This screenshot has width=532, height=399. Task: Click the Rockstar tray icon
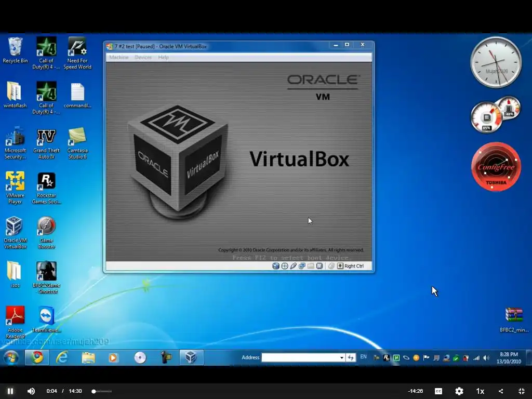[386, 357]
